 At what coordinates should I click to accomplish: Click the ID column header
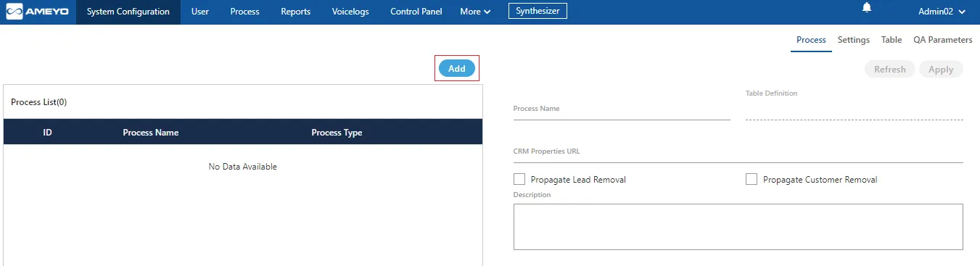47,133
